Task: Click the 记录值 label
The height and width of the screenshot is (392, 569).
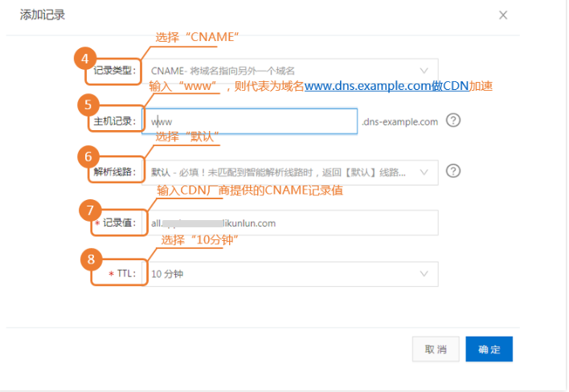Action: [x=119, y=223]
